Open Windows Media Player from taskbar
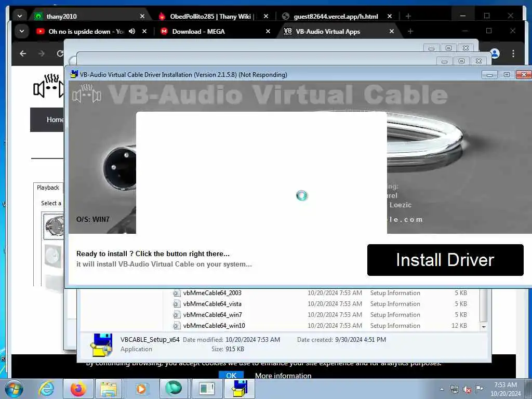Viewport: 532px width, 399px height. tap(141, 389)
